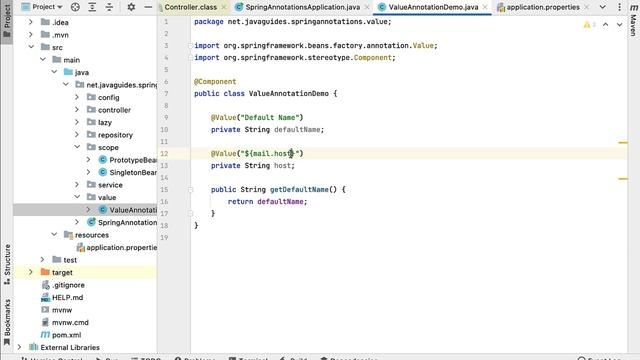This screenshot has height=360, width=640.
Task: Switch to Controller.class tab
Action: tap(191, 7)
